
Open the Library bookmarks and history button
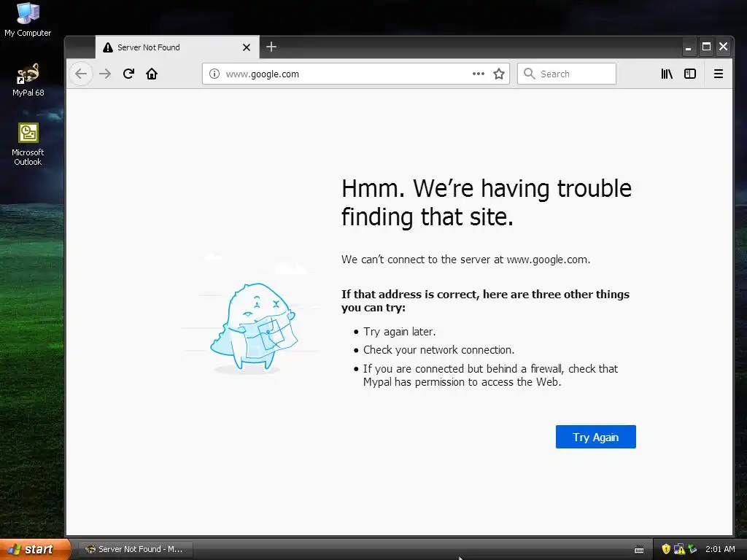click(x=667, y=74)
